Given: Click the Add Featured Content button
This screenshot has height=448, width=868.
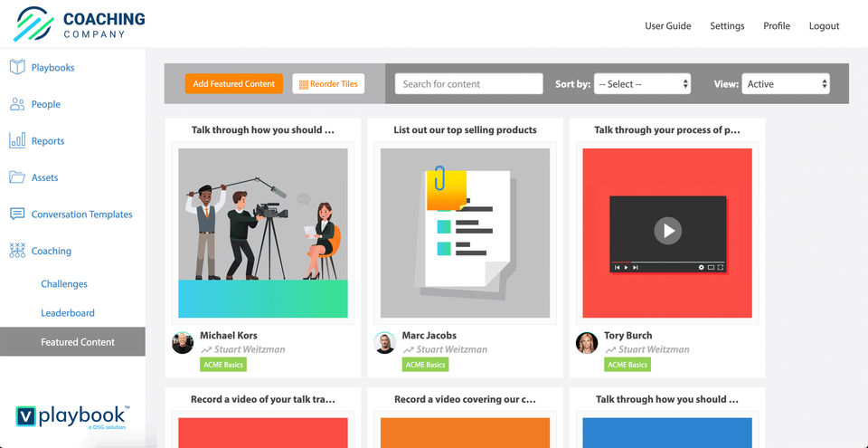Looking at the screenshot, I should 233,84.
